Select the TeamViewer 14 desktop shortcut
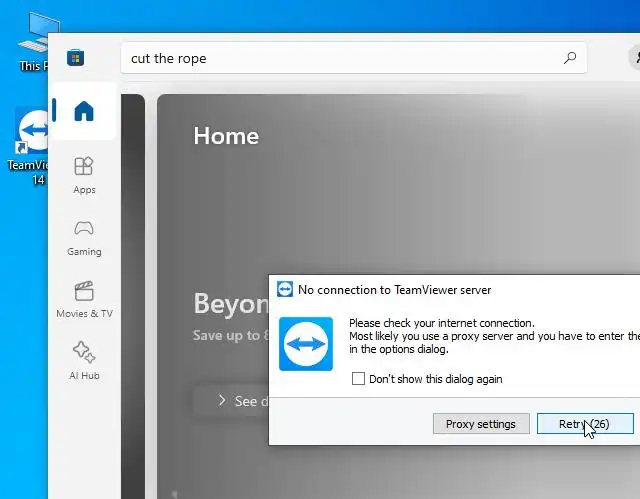640x499 pixels. 30,146
